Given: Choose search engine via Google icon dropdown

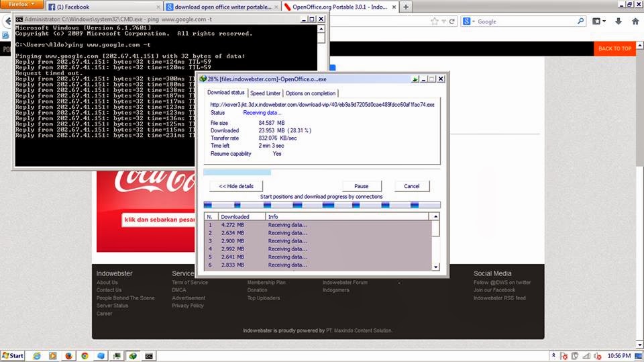Looking at the screenshot, I should 468,21.
